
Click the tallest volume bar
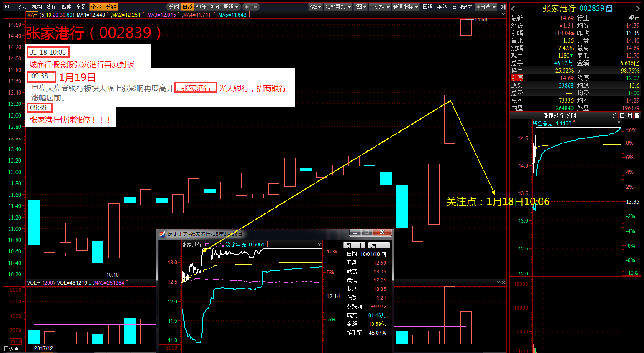[450, 315]
